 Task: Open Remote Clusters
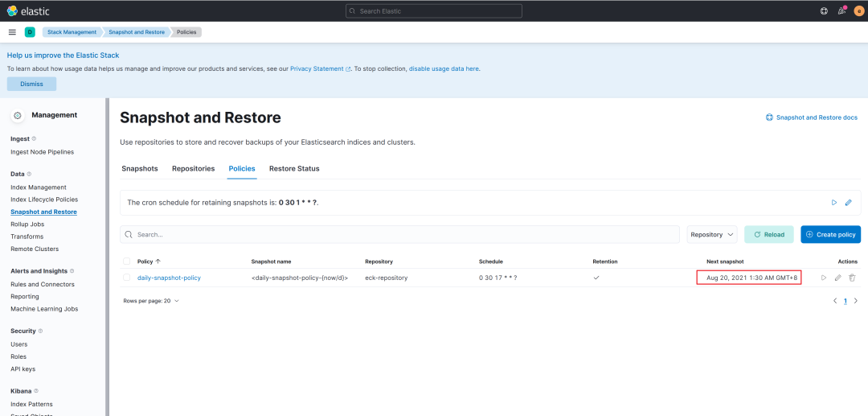35,249
